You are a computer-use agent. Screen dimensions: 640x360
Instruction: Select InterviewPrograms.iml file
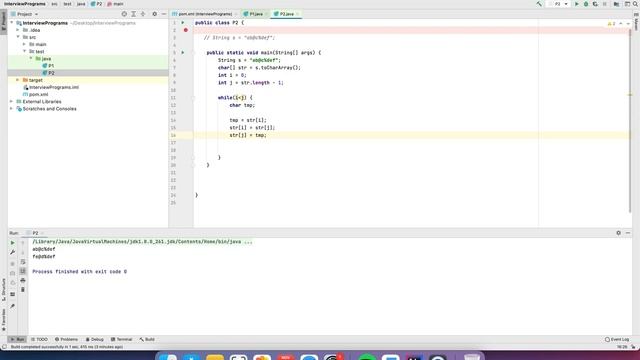click(51, 87)
